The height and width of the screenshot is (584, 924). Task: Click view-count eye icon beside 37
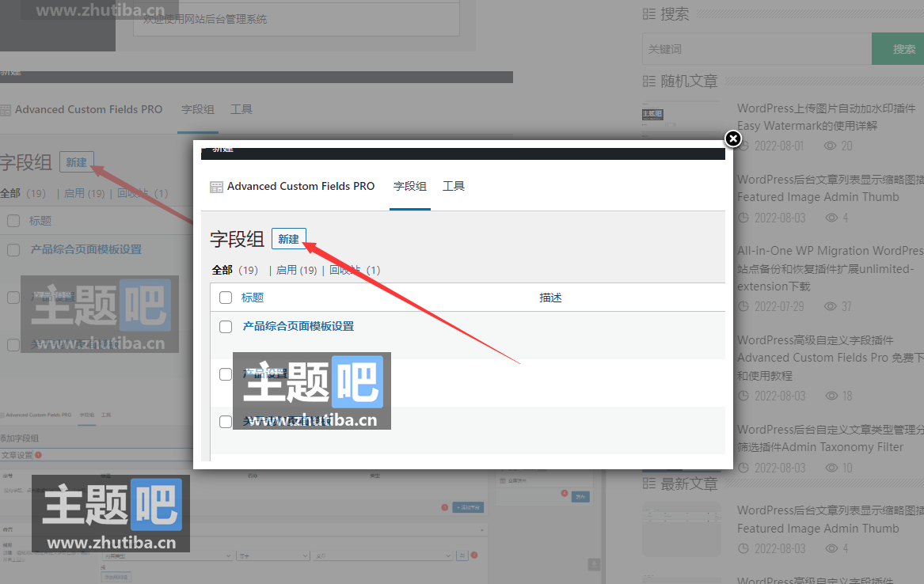click(831, 306)
